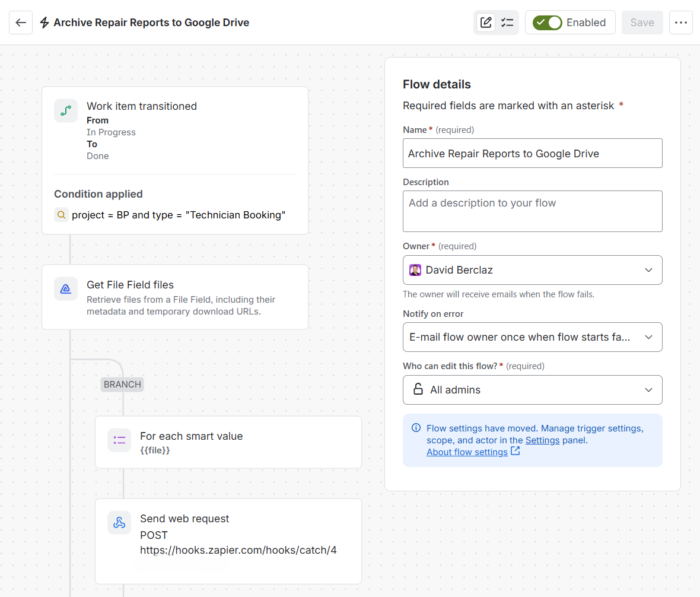Click the condition magnifier icon
The height and width of the screenshot is (597, 700).
click(x=61, y=215)
